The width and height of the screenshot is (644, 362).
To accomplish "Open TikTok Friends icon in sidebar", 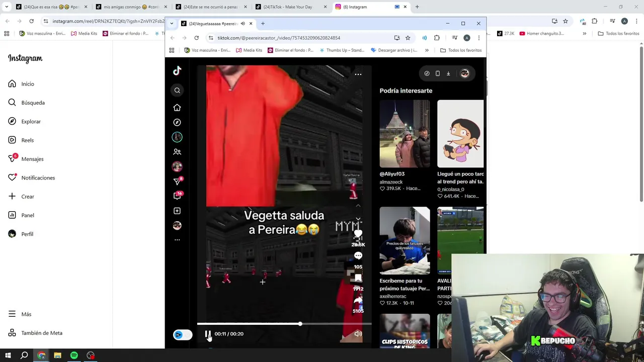I will pos(177,152).
